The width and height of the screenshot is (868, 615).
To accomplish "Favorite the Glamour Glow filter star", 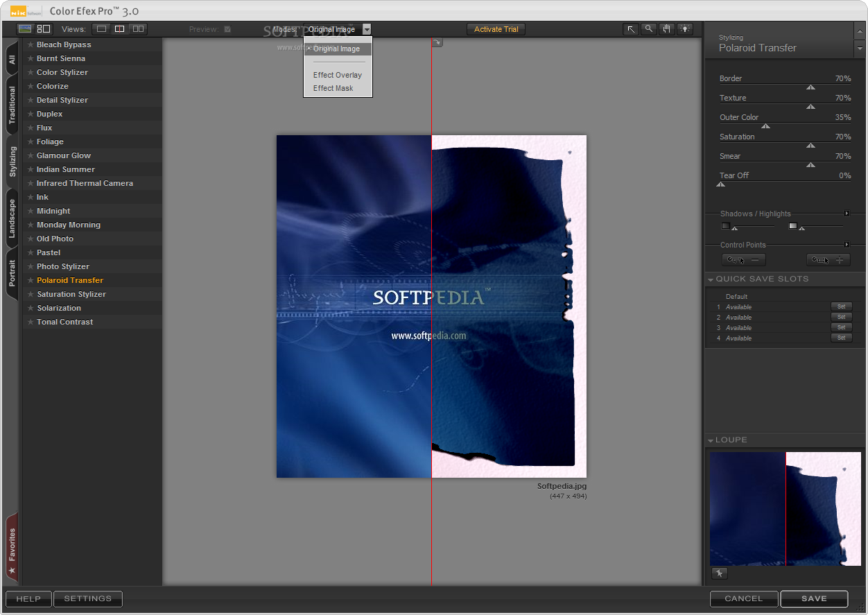I will (x=31, y=155).
